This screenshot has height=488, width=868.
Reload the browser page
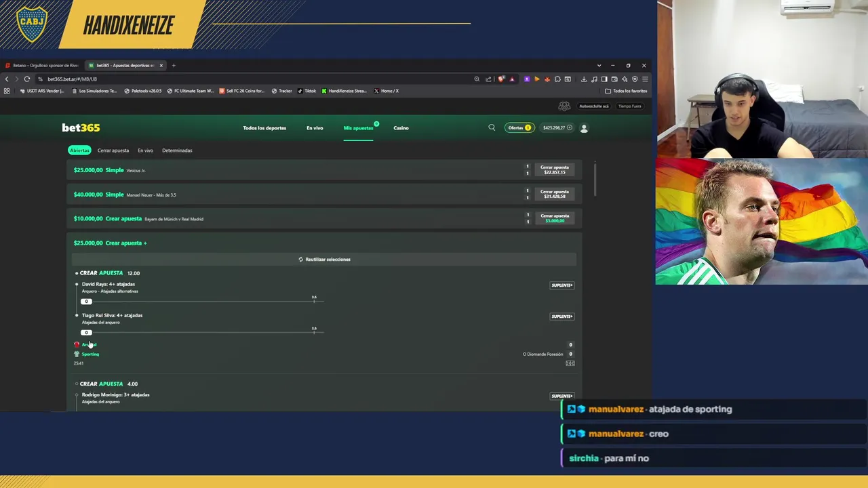click(x=27, y=79)
